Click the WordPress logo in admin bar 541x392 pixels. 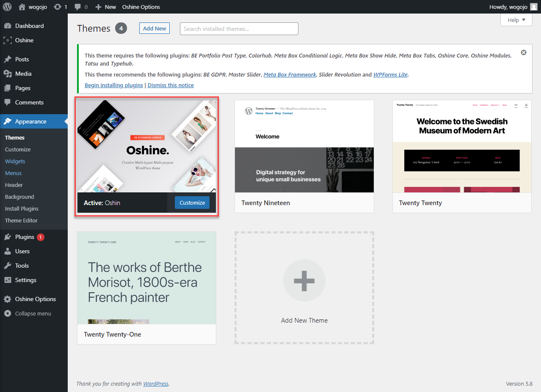7,7
